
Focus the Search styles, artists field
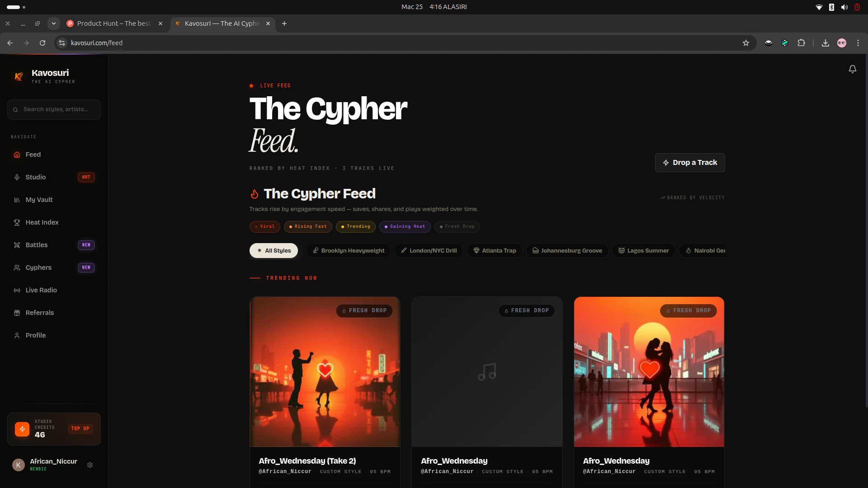click(x=54, y=109)
